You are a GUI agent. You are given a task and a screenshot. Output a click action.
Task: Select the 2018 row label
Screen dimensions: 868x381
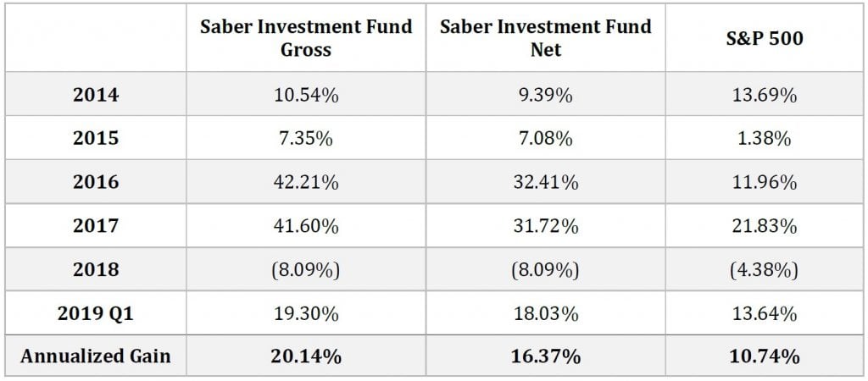pos(96,269)
